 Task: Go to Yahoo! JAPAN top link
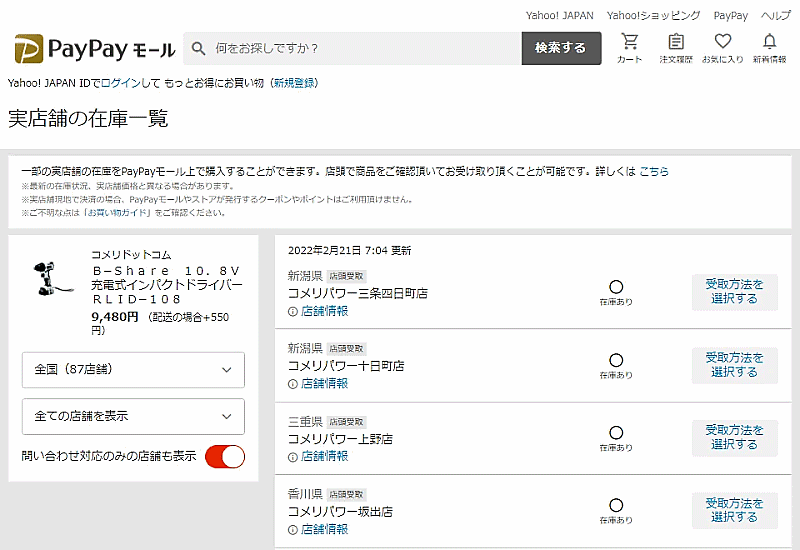click(x=559, y=16)
